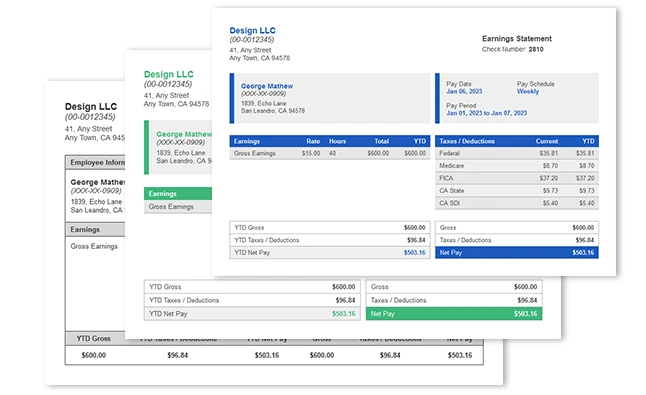Click the Federal tax row label
Viewport: 646px width, 395px height.
click(449, 153)
